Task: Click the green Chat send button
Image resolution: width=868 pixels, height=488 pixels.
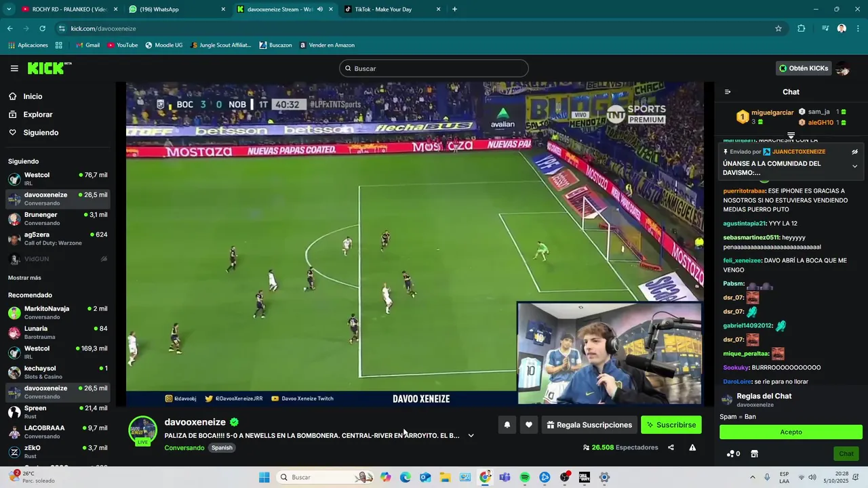Action: [846, 454]
